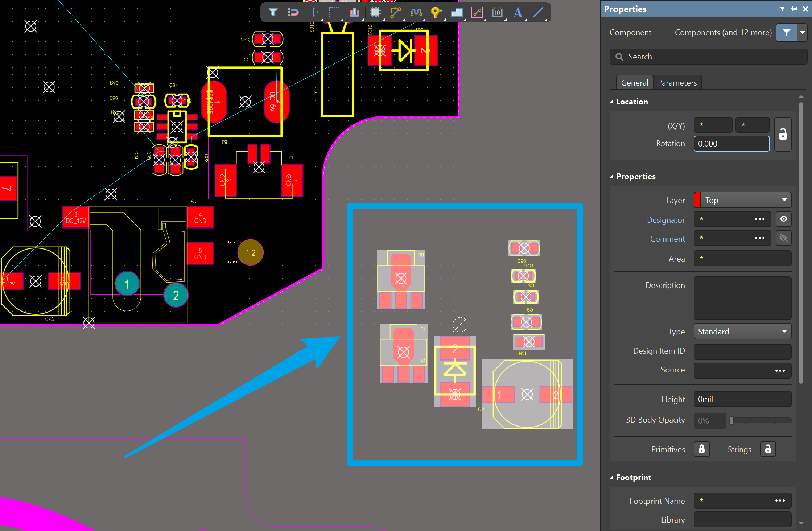Toggle the Primitives lock button
This screenshot has height=531, width=812.
[701, 449]
